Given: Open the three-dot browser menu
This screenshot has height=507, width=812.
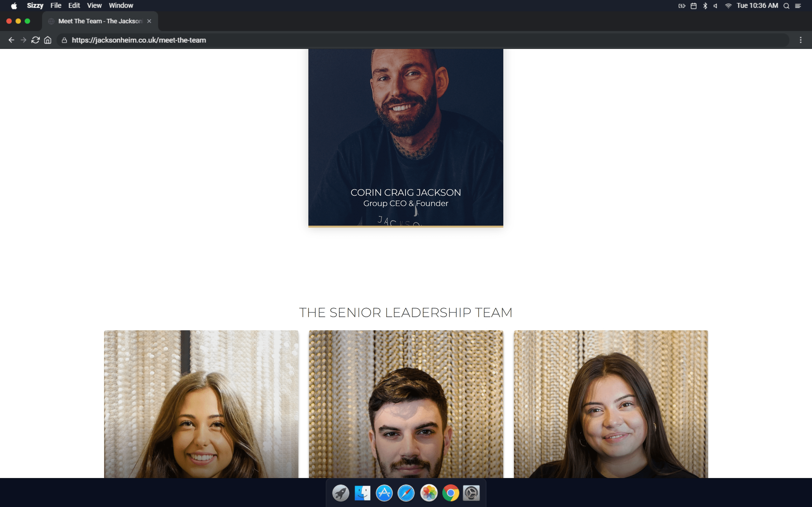Looking at the screenshot, I should (x=800, y=40).
